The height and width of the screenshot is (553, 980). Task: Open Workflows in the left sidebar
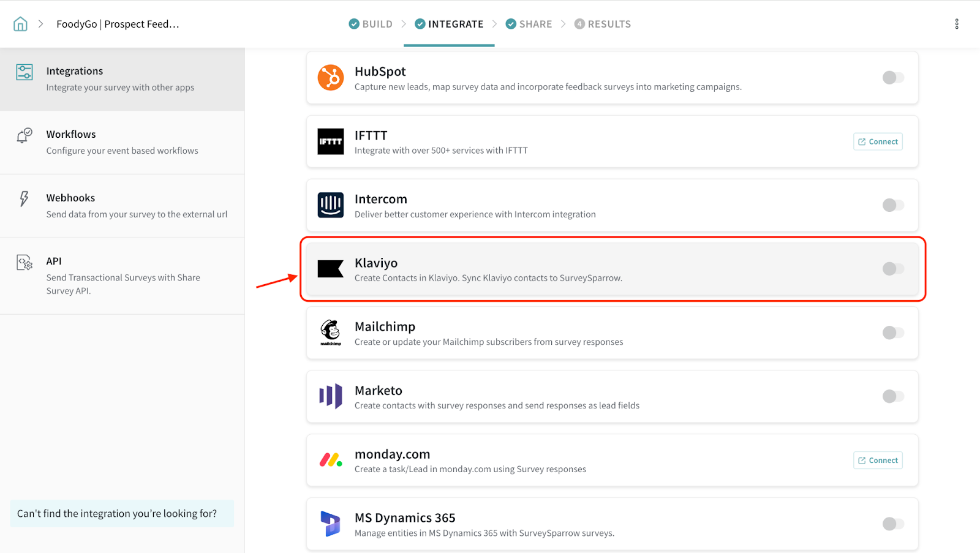122,142
